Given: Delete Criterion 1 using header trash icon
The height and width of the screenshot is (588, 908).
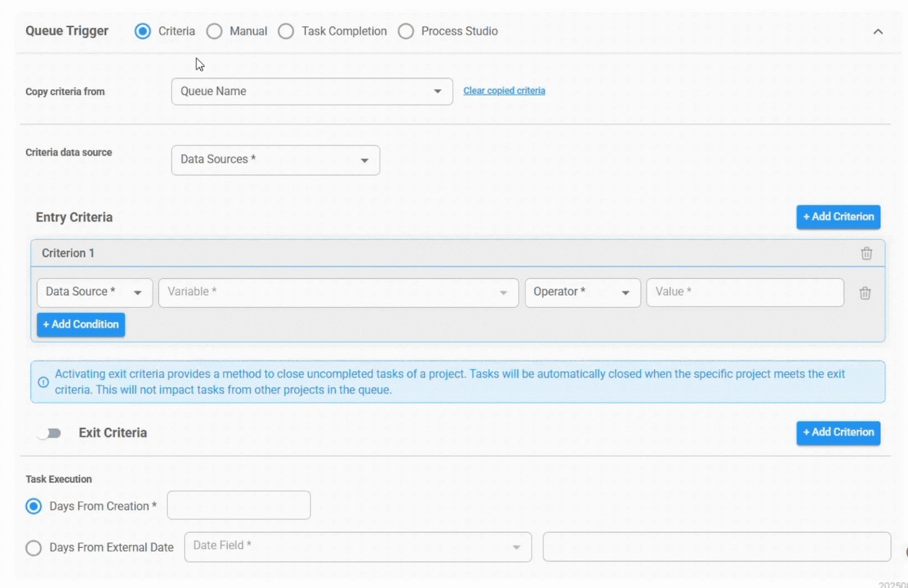Looking at the screenshot, I should [866, 253].
